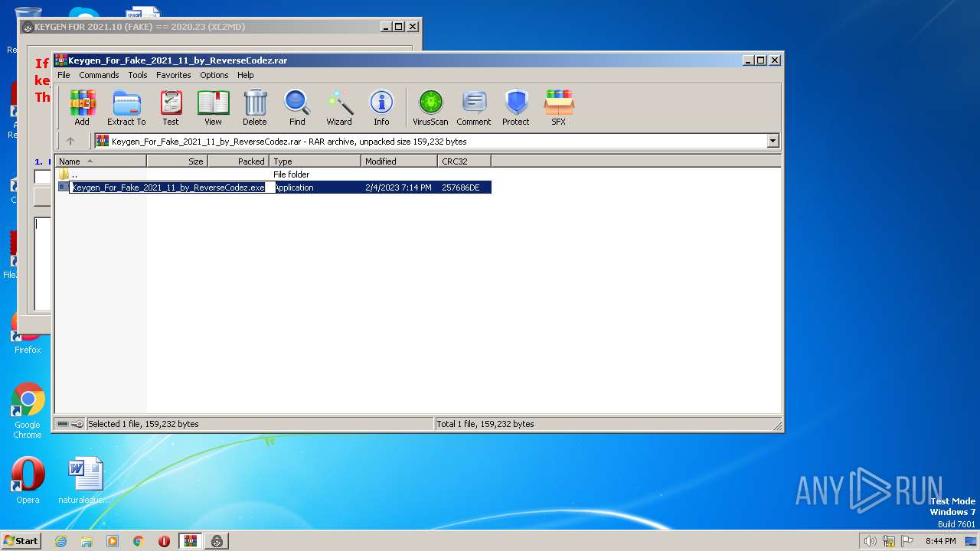Sort by Name column header

click(x=100, y=161)
